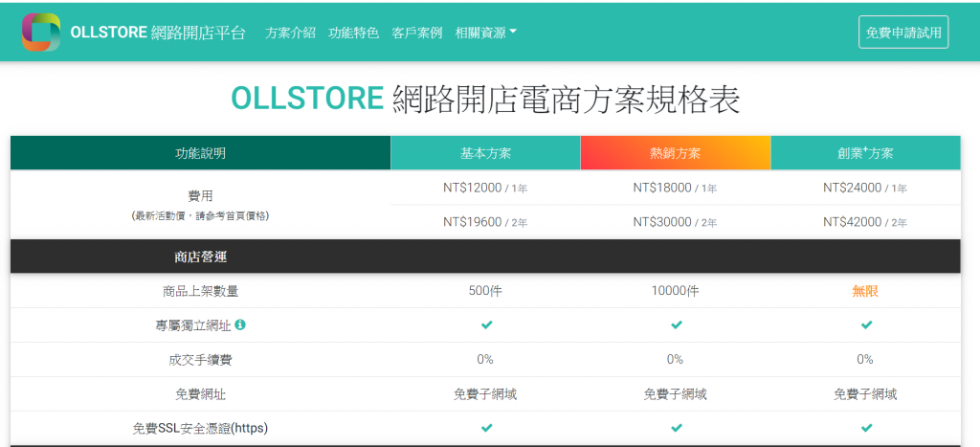The height and width of the screenshot is (447, 980).
Task: Click 熱銷方案 checkmark in 專屬獨立網址 row
Action: pyautogui.click(x=677, y=325)
